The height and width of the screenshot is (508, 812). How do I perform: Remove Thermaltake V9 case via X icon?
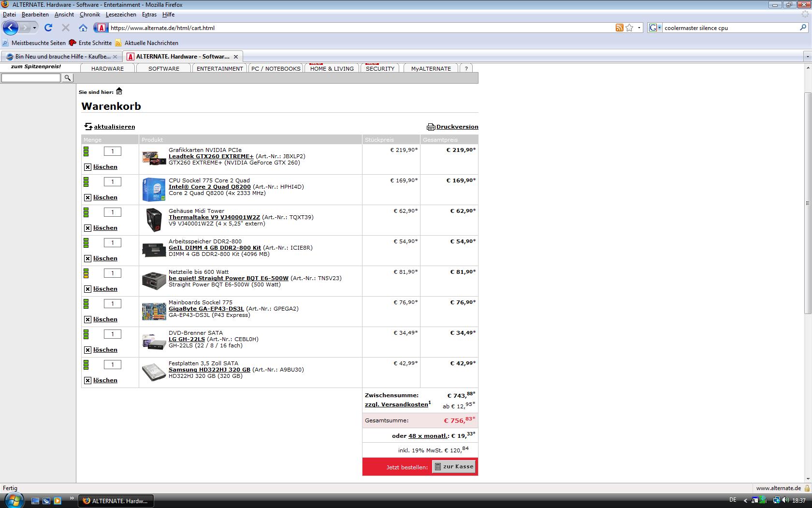pos(87,228)
